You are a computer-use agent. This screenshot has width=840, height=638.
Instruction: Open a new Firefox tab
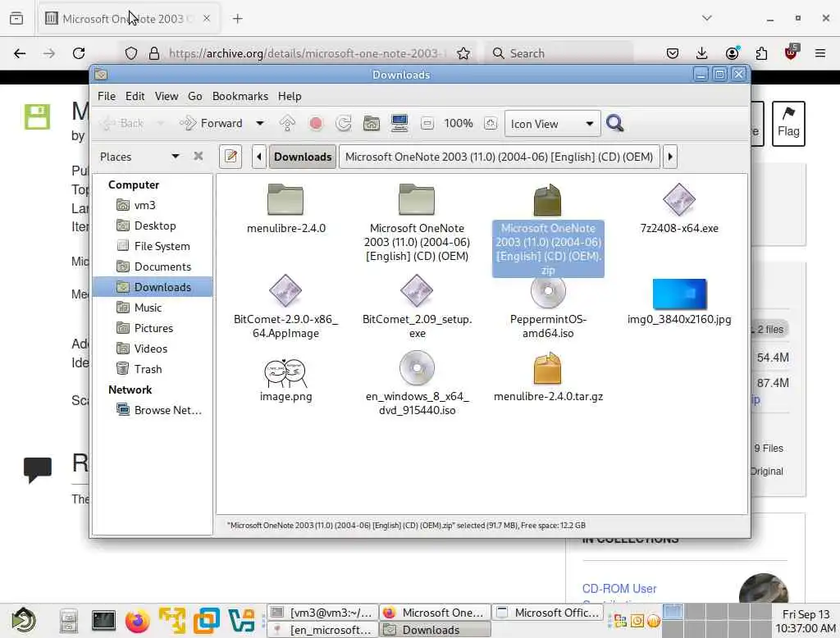coord(237,19)
